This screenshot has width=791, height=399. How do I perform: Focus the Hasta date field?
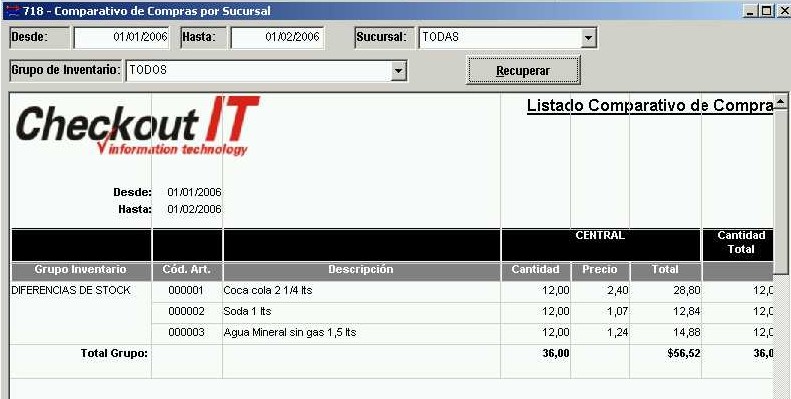[277, 37]
